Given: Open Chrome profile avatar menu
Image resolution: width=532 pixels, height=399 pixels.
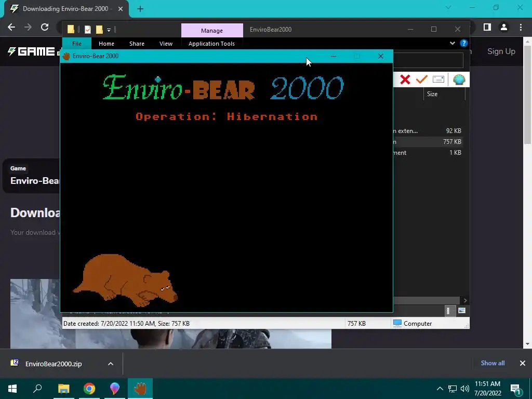Looking at the screenshot, I should (504, 27).
